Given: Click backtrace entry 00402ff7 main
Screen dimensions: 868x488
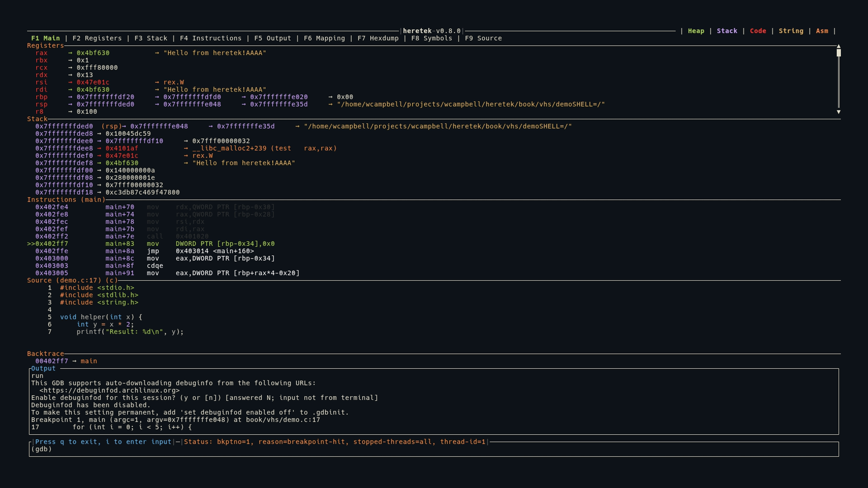Looking at the screenshot, I should pos(66,361).
